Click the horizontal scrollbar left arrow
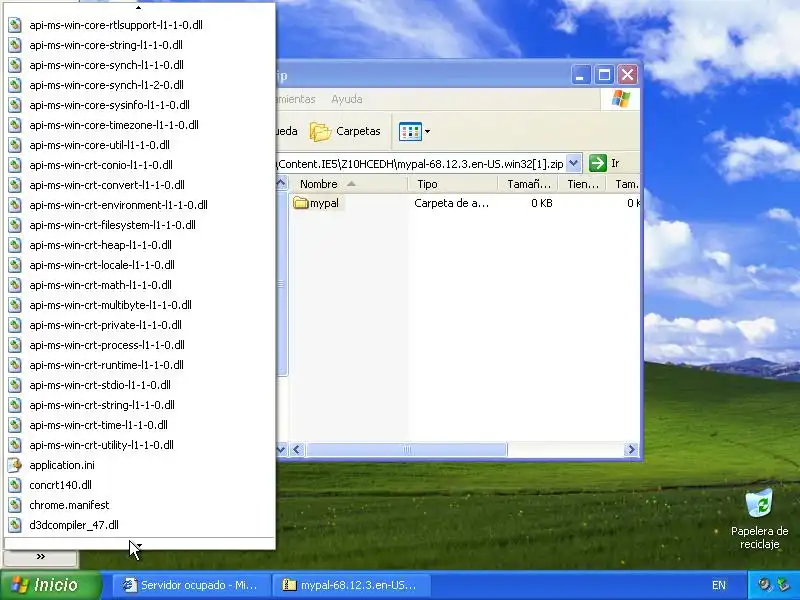This screenshot has width=800, height=600. [297, 449]
